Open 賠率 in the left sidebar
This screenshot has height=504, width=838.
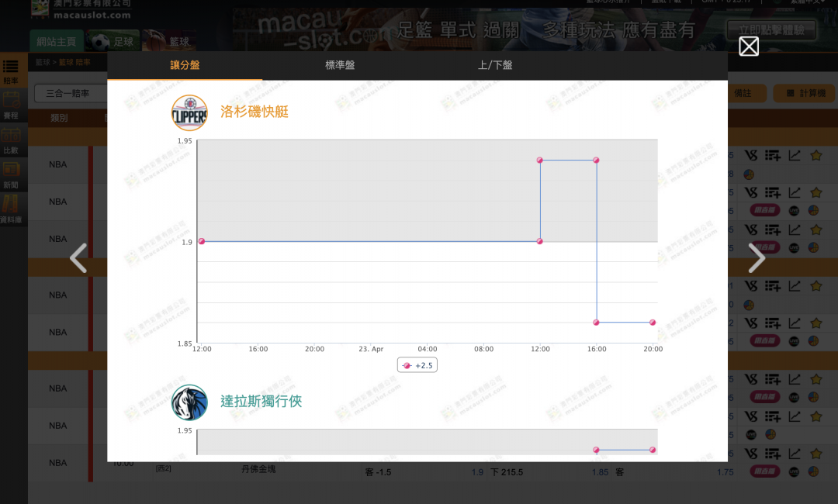coord(11,71)
